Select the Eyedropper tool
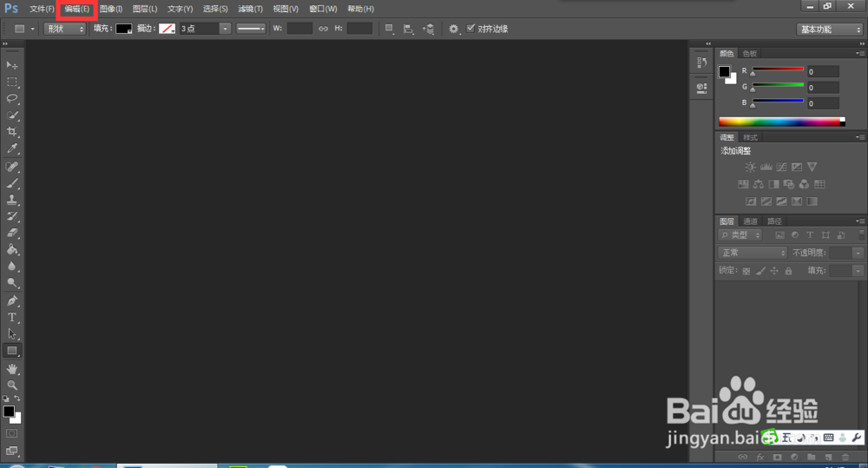The height and width of the screenshot is (468, 868). click(11, 148)
